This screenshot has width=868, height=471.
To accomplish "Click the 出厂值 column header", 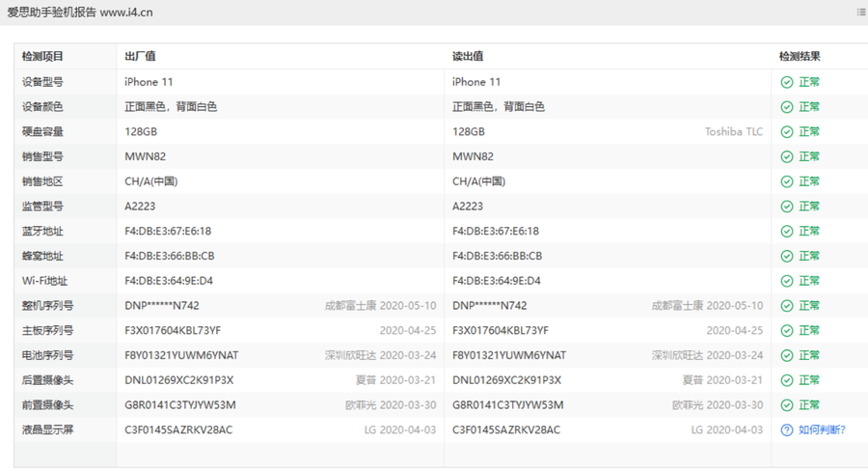I will click(x=140, y=57).
